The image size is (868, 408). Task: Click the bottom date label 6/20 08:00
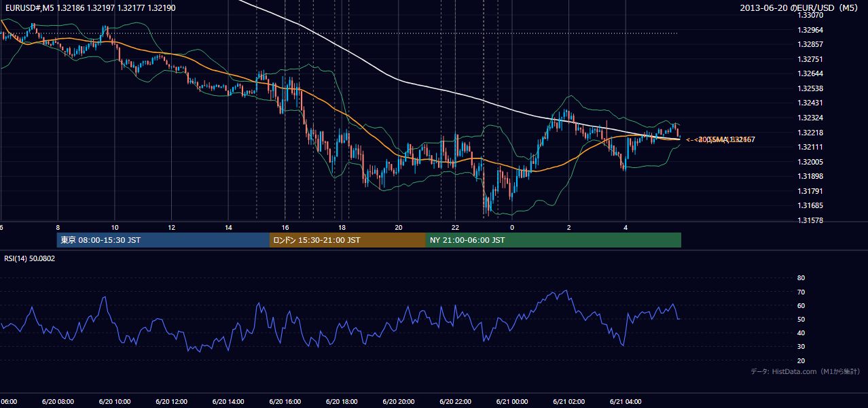click(x=58, y=402)
